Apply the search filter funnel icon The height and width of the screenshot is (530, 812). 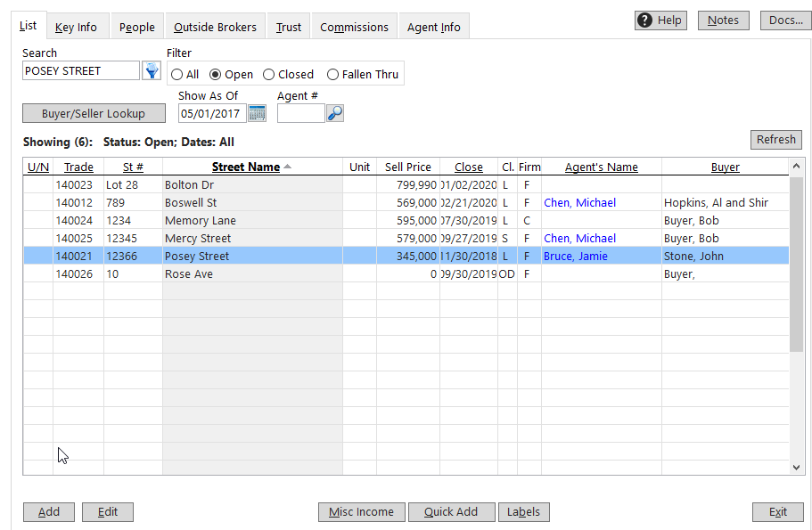[152, 69]
